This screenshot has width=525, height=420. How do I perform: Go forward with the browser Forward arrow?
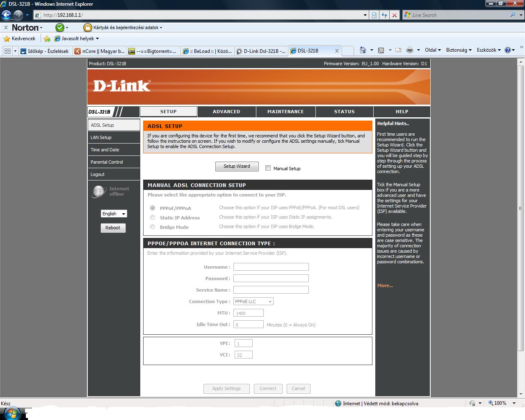[18, 15]
